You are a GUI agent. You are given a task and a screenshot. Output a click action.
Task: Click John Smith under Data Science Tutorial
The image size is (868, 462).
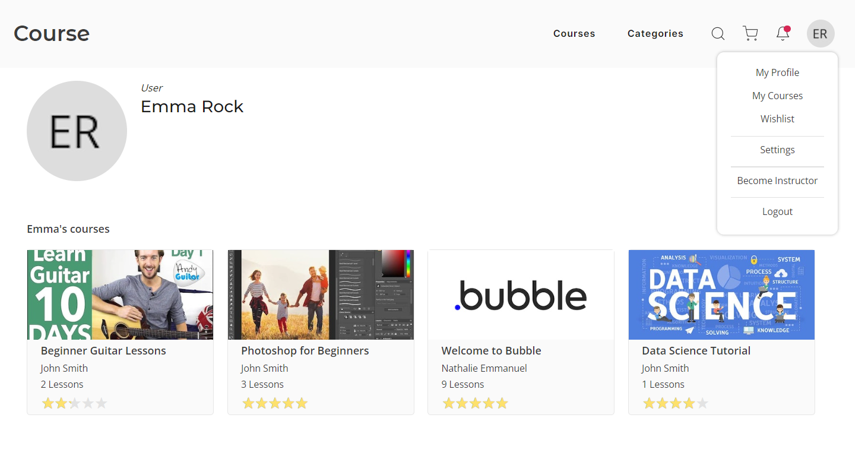(666, 368)
